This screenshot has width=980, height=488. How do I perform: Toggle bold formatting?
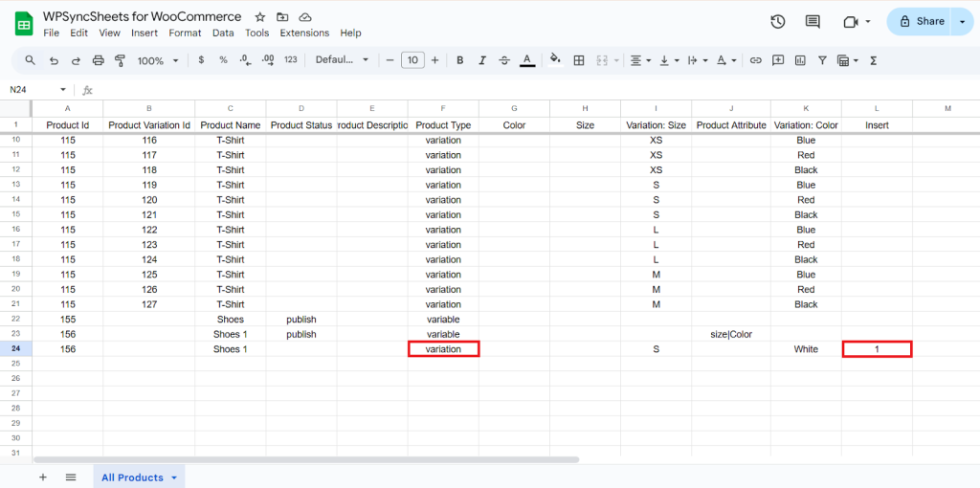click(460, 60)
